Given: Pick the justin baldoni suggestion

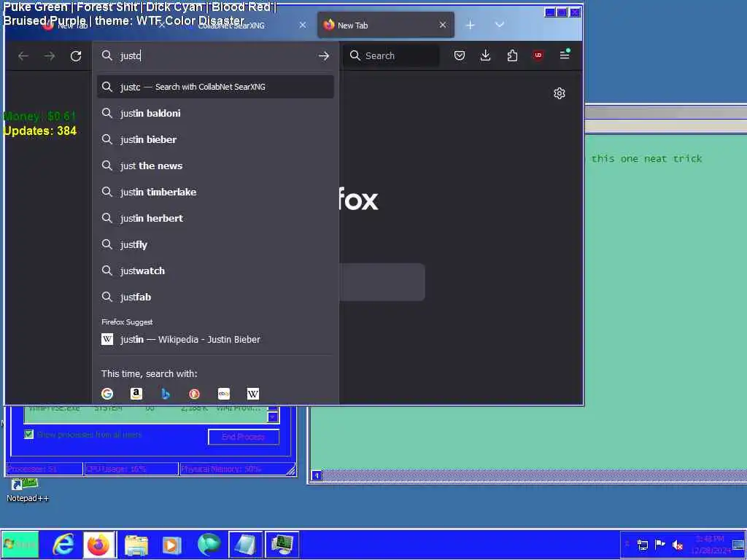Looking at the screenshot, I should pos(215,113).
